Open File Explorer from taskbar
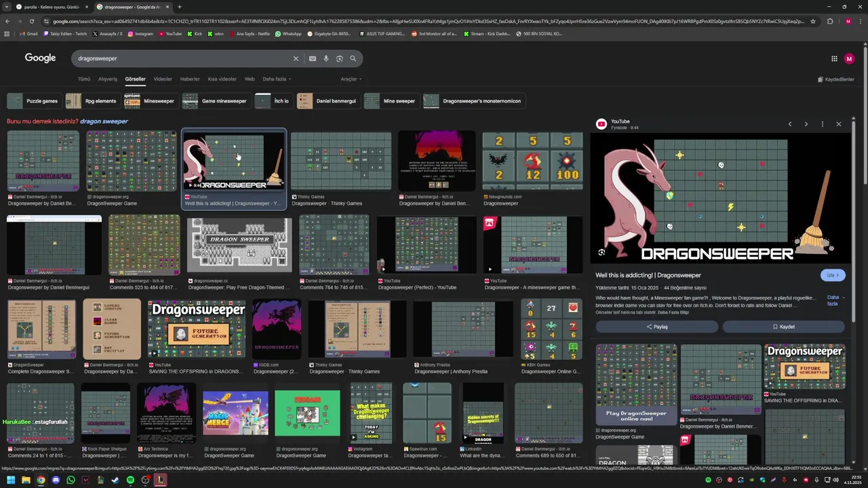 coord(26,480)
